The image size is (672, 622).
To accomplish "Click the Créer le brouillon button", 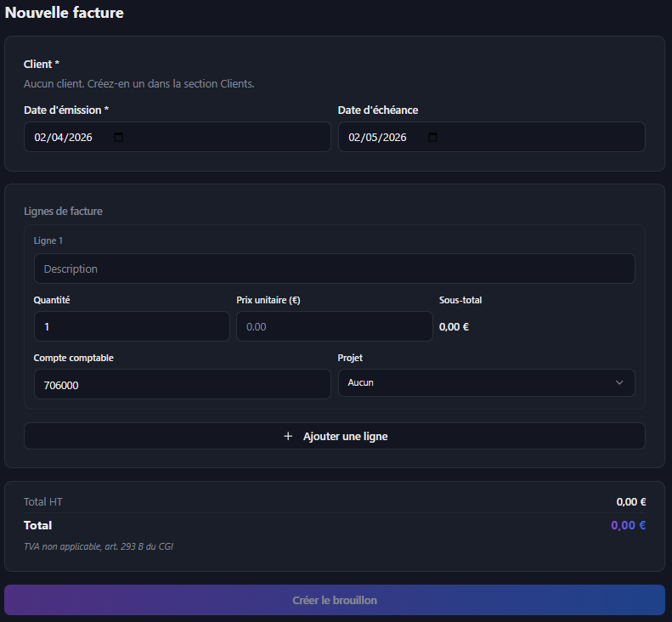I will point(335,600).
